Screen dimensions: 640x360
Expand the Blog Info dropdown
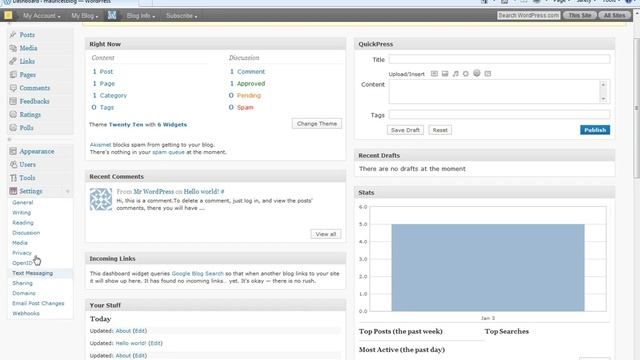141,16
